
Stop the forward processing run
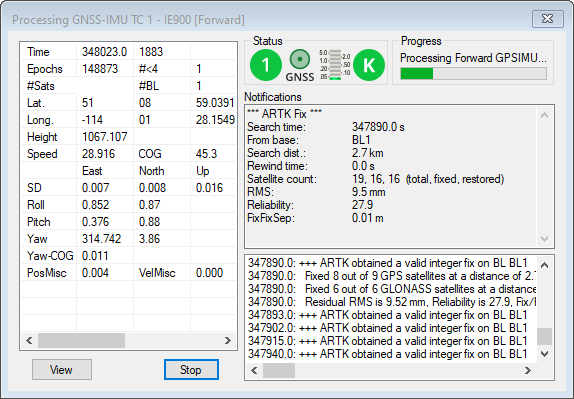tap(191, 370)
